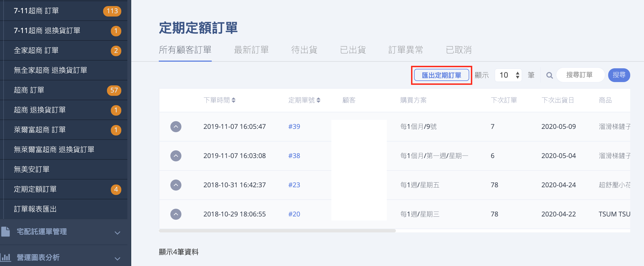This screenshot has height=266, width=644.
Task: Click the 2020-04-24 next shipping date
Action: click(559, 185)
